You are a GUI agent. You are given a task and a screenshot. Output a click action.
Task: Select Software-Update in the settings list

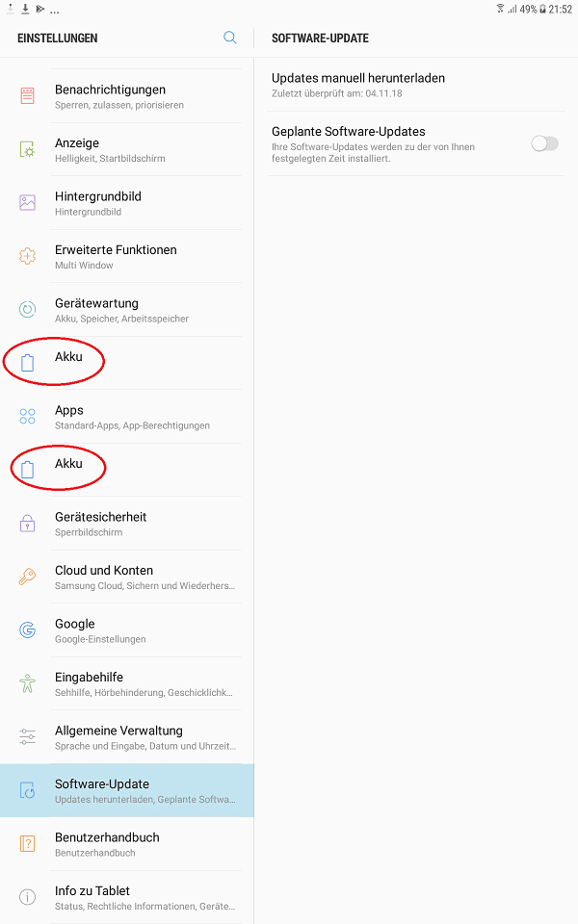127,790
